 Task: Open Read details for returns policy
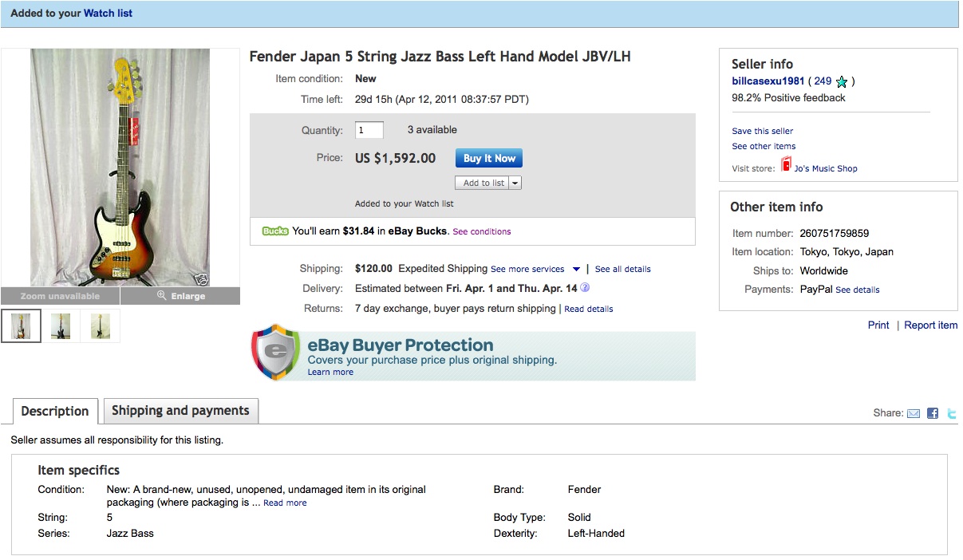(x=589, y=309)
